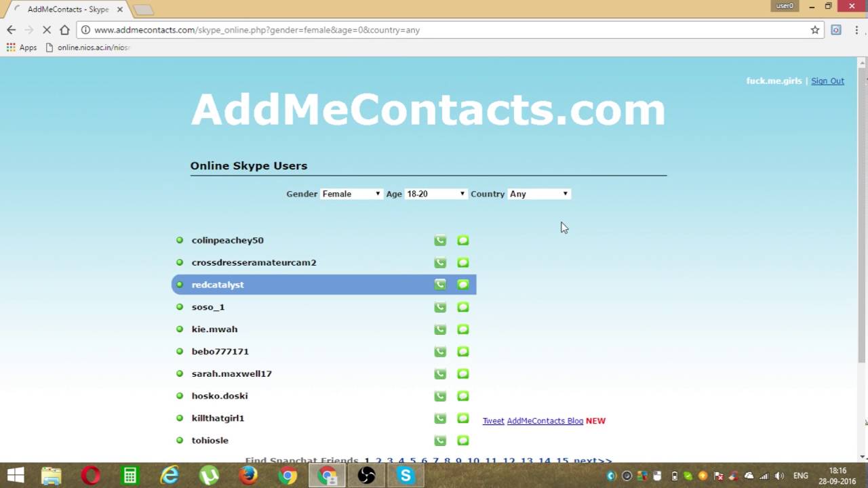Screen dimensions: 868x488
Task: Open the Windows Start menu
Action: pyautogui.click(x=16, y=475)
